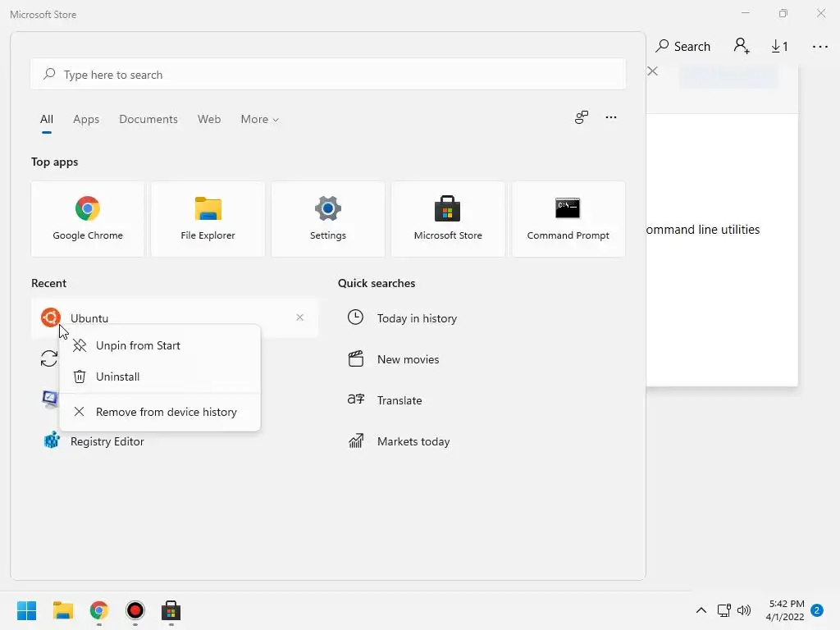The image size is (840, 630).
Task: Click the computer monitor icon in Recent
Action: point(50,399)
